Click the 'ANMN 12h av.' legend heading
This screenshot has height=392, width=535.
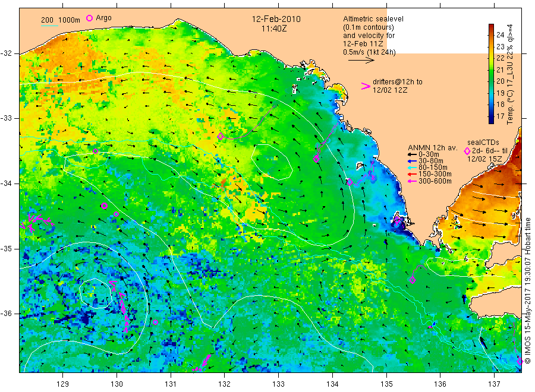(433, 148)
